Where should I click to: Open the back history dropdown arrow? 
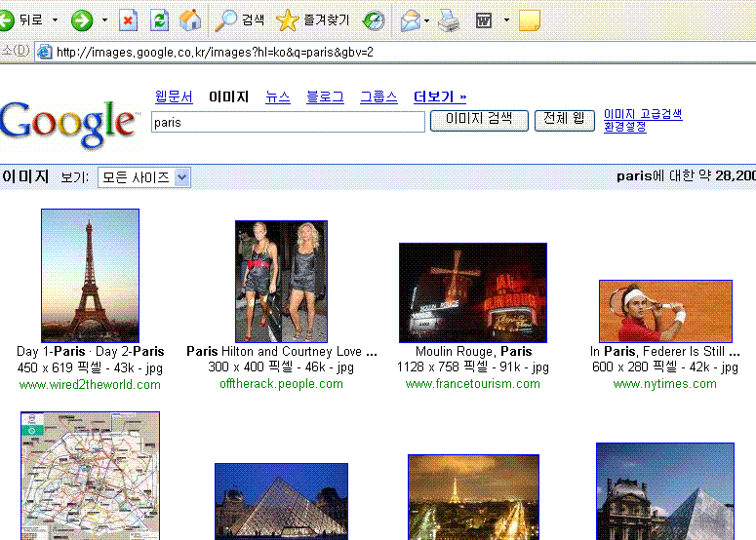pyautogui.click(x=55, y=20)
